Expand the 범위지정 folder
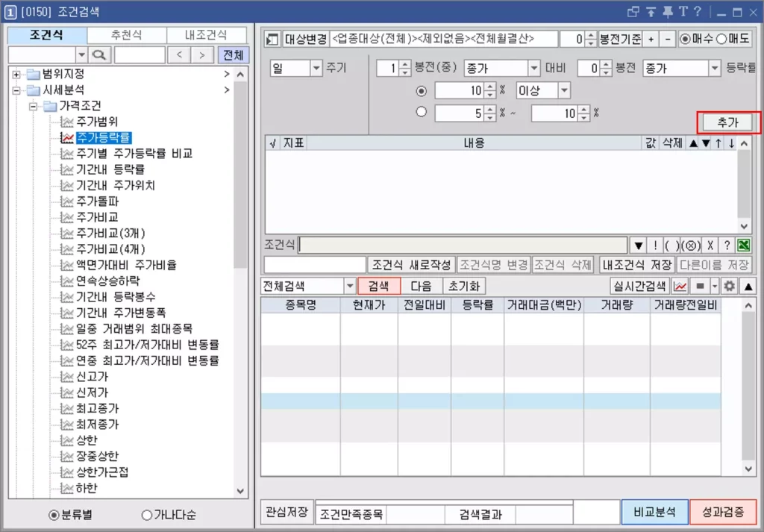764x532 pixels. pos(16,75)
